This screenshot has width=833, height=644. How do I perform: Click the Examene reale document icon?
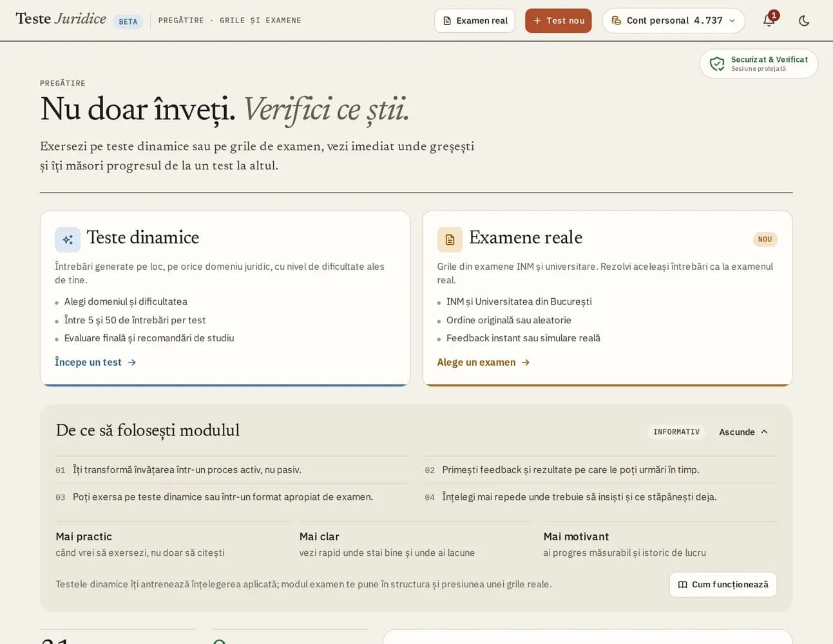[450, 240]
